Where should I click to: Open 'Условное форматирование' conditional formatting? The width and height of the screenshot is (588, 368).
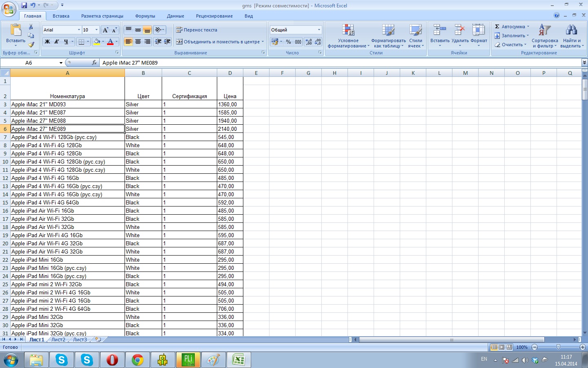click(x=348, y=36)
